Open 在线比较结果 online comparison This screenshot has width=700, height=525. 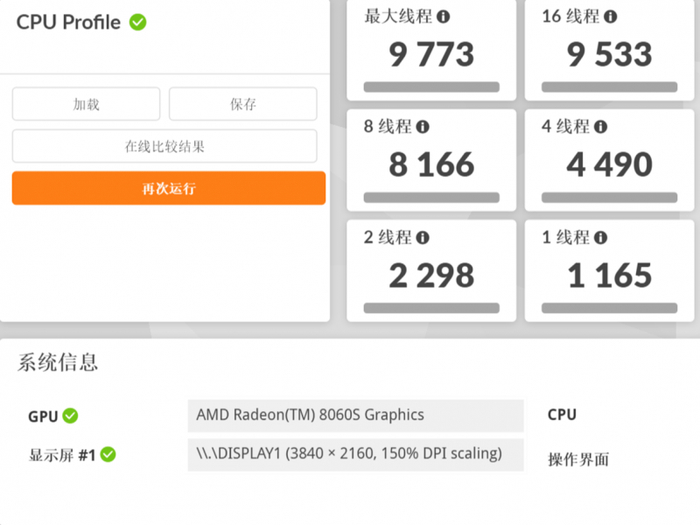coord(165,146)
